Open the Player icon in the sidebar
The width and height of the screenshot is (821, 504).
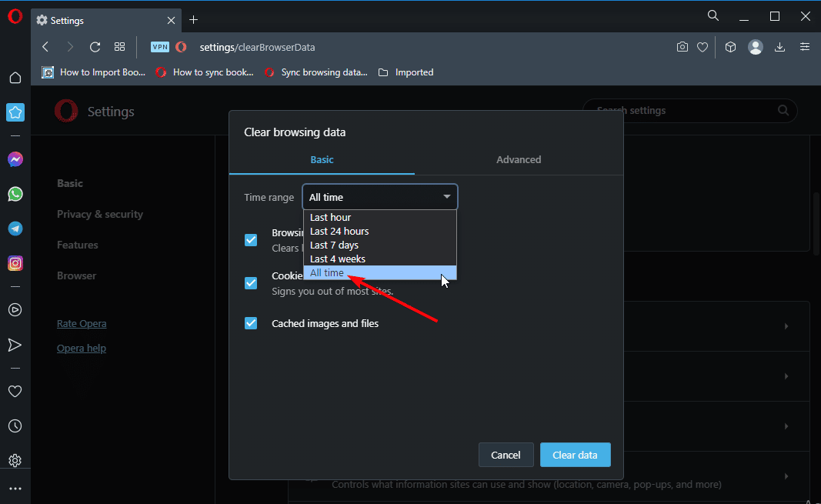15,310
